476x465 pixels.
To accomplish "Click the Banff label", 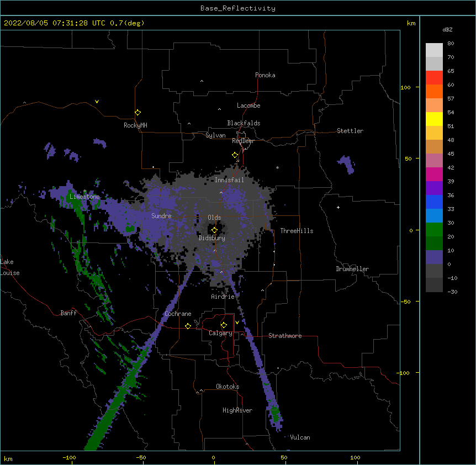I will click(68, 313).
